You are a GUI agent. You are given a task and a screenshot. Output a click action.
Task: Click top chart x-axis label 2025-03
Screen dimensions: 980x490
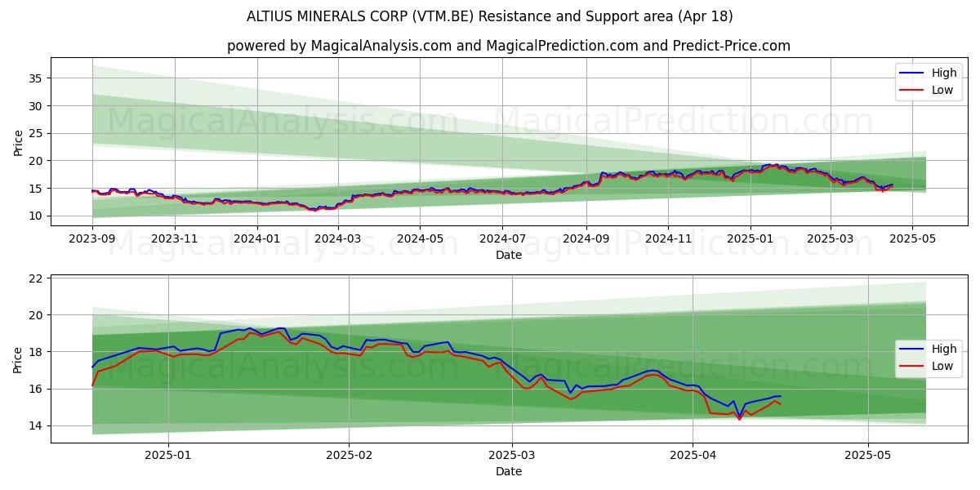831,238
